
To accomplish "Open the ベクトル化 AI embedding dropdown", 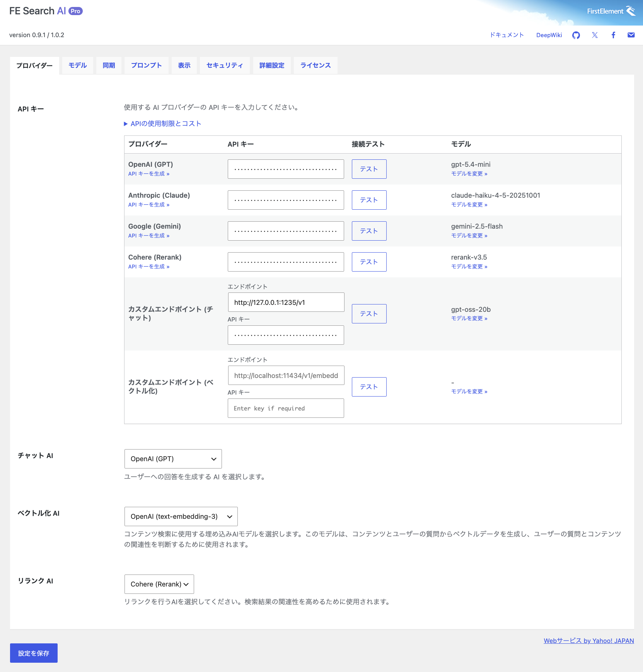I will tap(181, 516).
